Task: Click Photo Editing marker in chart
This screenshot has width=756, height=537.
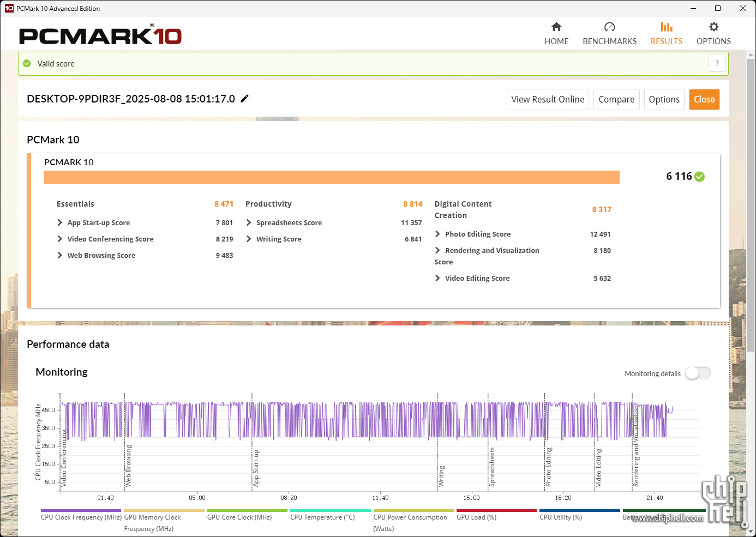Action: pyautogui.click(x=548, y=467)
